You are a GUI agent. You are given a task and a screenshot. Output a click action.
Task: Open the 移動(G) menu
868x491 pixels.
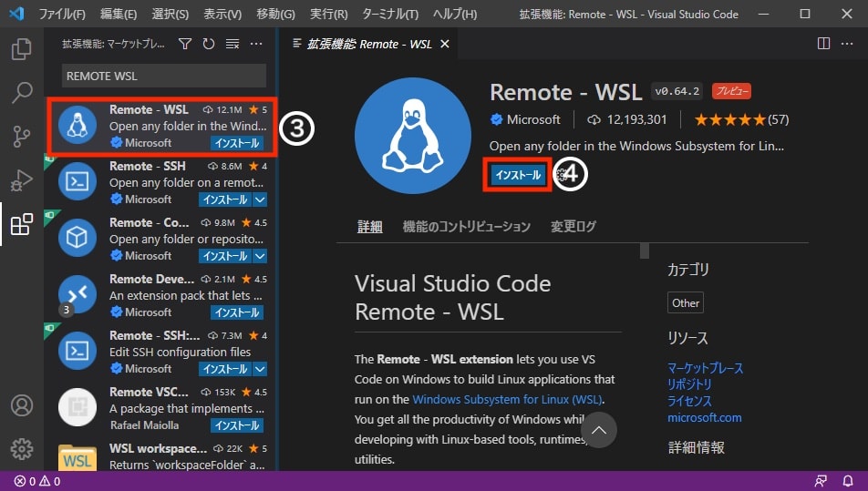[x=275, y=14]
